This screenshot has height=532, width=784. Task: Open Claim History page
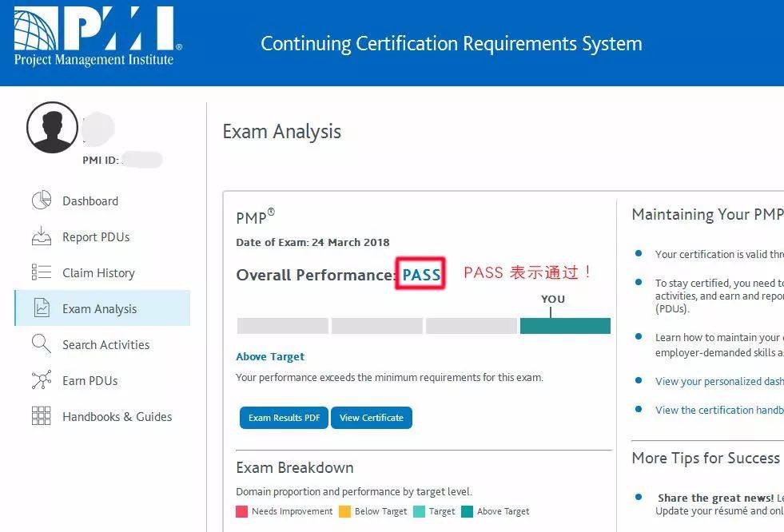point(98,272)
